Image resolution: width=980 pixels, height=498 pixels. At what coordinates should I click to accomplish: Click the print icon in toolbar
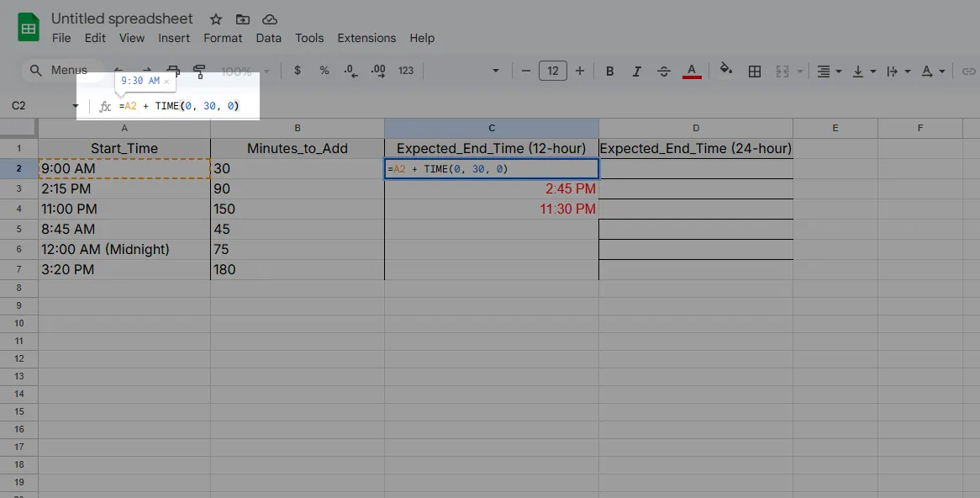173,71
